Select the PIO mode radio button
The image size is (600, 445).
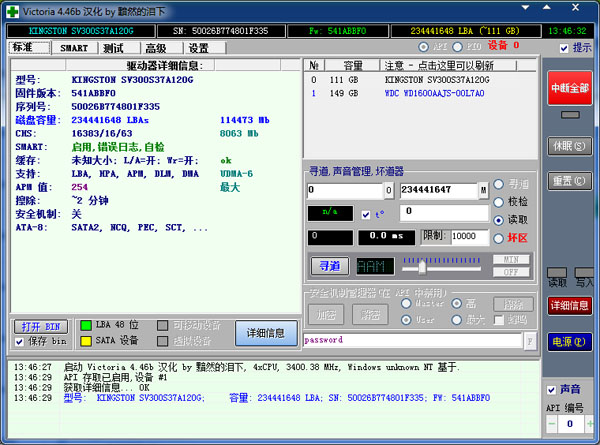[x=461, y=47]
